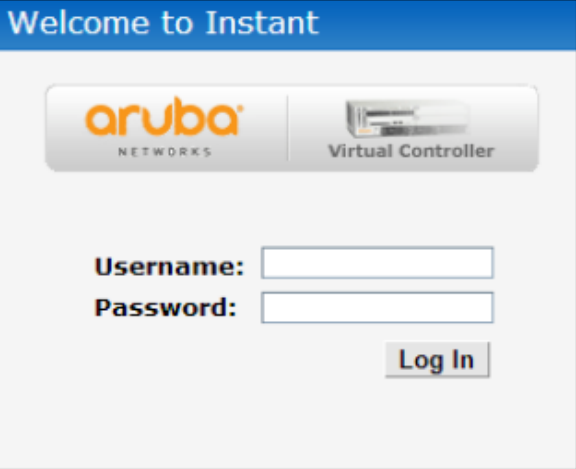Viewport: 576px width, 469px height.
Task: Click the word Virtual under the device image
Action: tap(360, 151)
